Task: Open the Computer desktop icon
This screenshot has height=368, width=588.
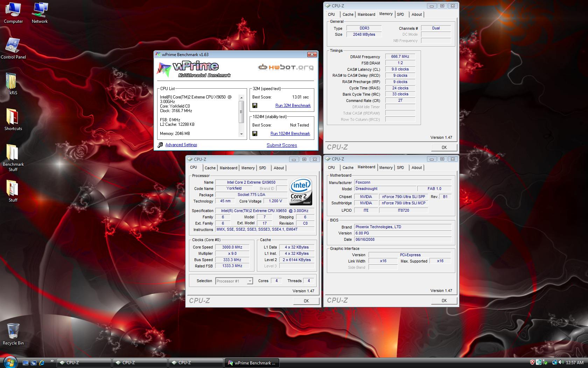Action: point(13,13)
